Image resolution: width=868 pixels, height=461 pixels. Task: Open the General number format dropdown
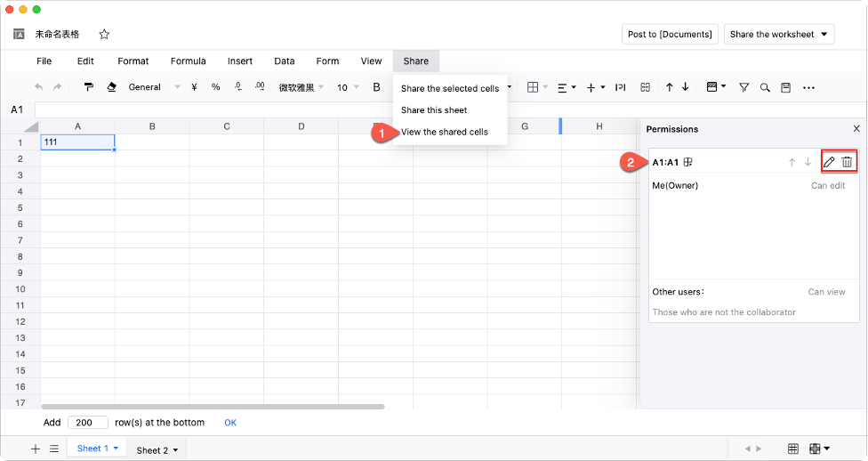click(x=154, y=87)
